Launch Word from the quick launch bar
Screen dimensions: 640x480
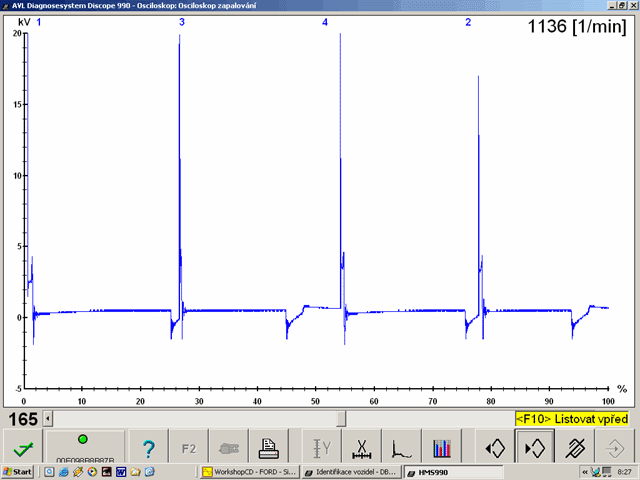click(x=121, y=472)
